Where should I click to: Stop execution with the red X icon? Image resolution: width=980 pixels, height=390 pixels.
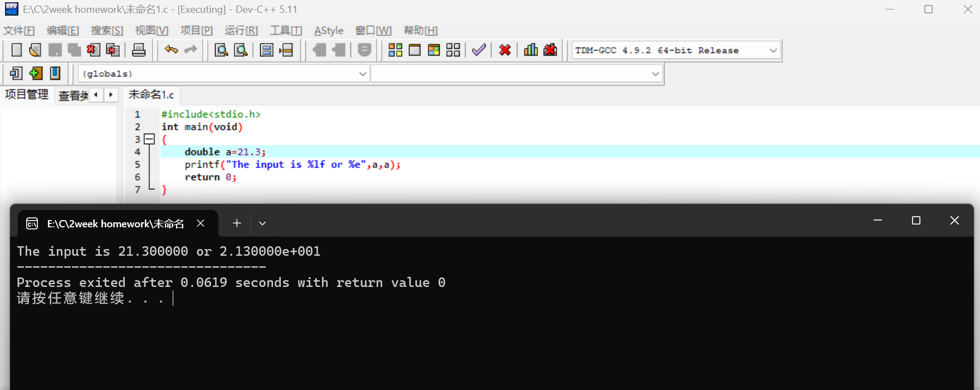tap(505, 50)
